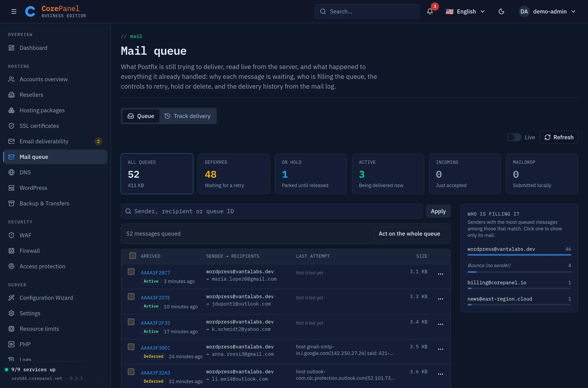
Task: Click the PHP settings icon
Action: [x=11, y=345]
